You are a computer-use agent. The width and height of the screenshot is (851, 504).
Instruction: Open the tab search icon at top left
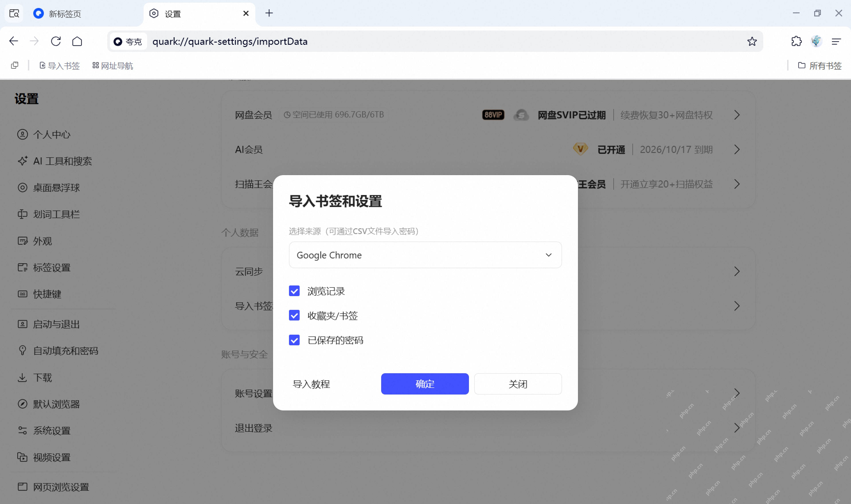14,14
